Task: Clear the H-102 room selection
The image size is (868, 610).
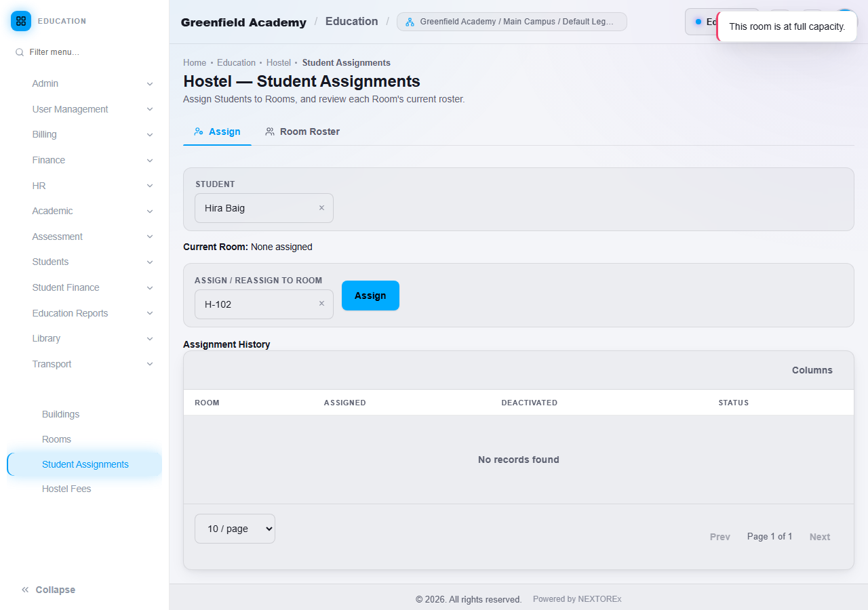Action: 321,304
